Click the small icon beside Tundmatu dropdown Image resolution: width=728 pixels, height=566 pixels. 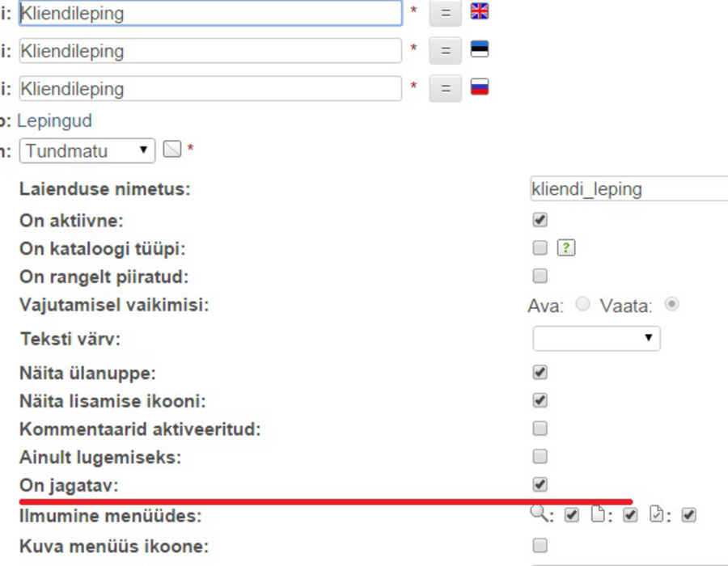[172, 150]
